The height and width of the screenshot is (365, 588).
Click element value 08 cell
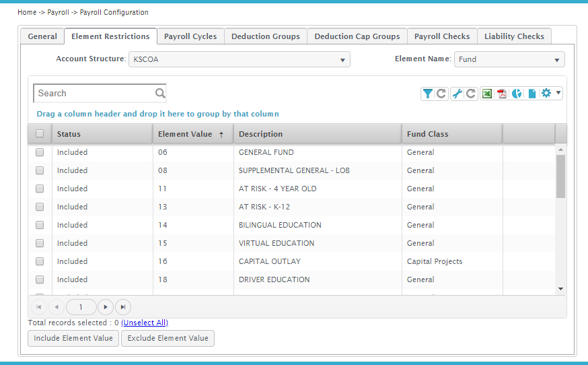click(x=193, y=170)
